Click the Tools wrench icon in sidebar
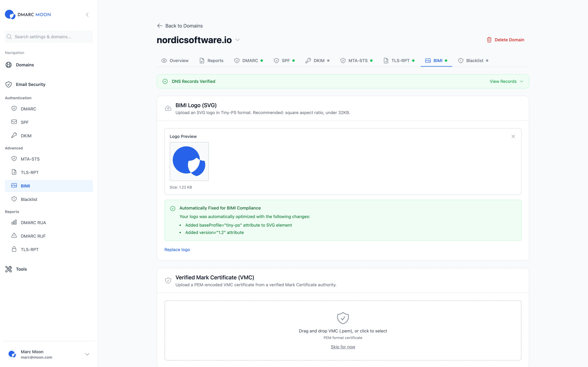588x367 pixels. click(x=9, y=269)
